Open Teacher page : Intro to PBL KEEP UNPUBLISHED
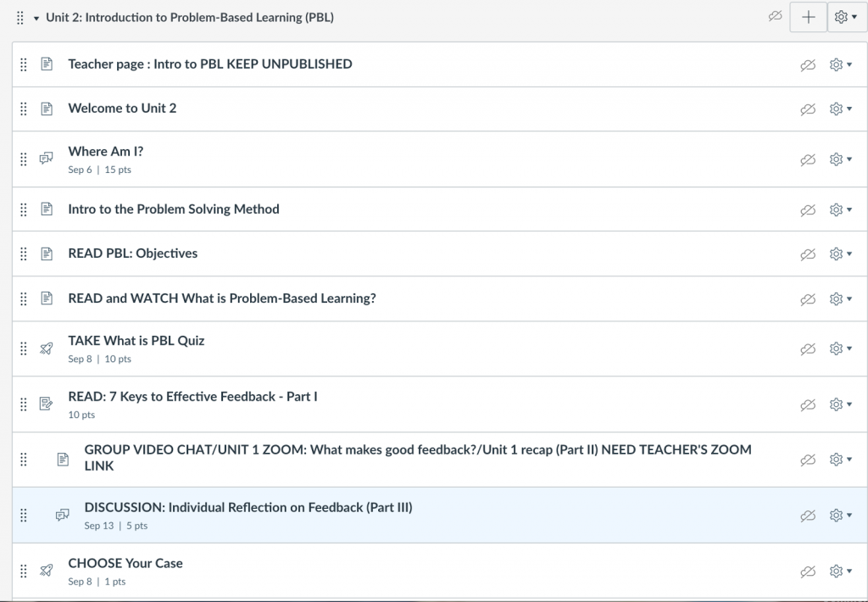Viewport: 868px width, 602px height. 210,64
